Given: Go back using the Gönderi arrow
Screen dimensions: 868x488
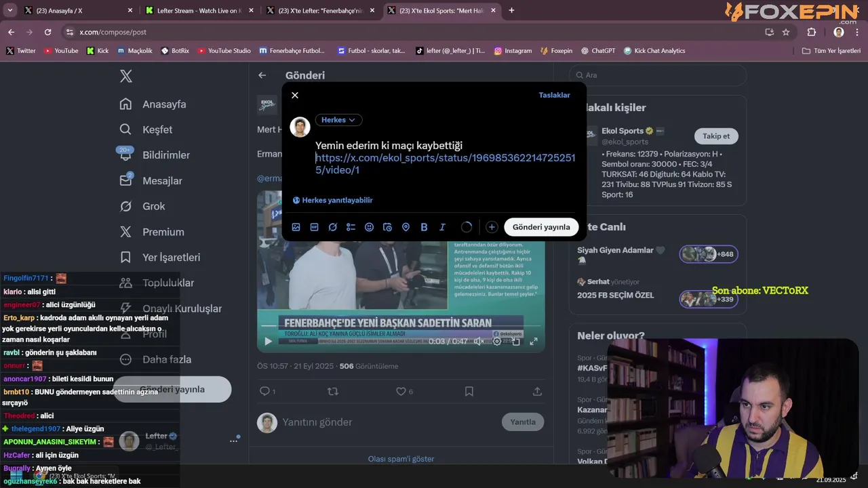Looking at the screenshot, I should pos(262,75).
